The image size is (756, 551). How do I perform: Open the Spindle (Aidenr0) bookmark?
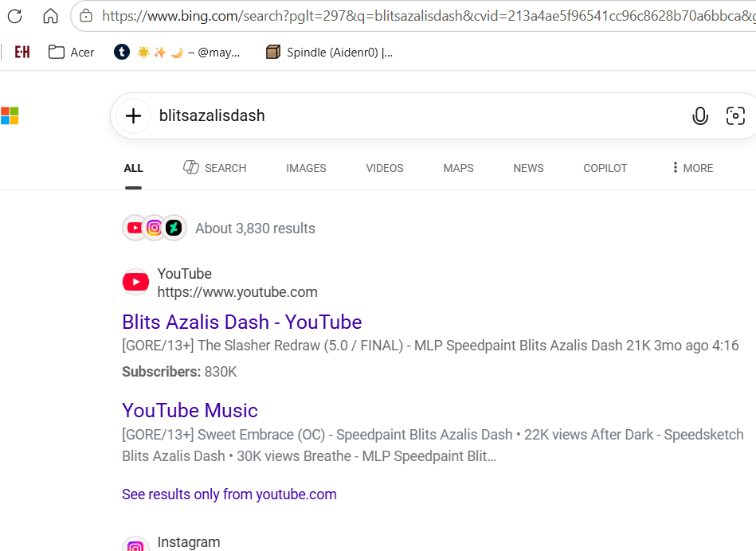tap(330, 52)
